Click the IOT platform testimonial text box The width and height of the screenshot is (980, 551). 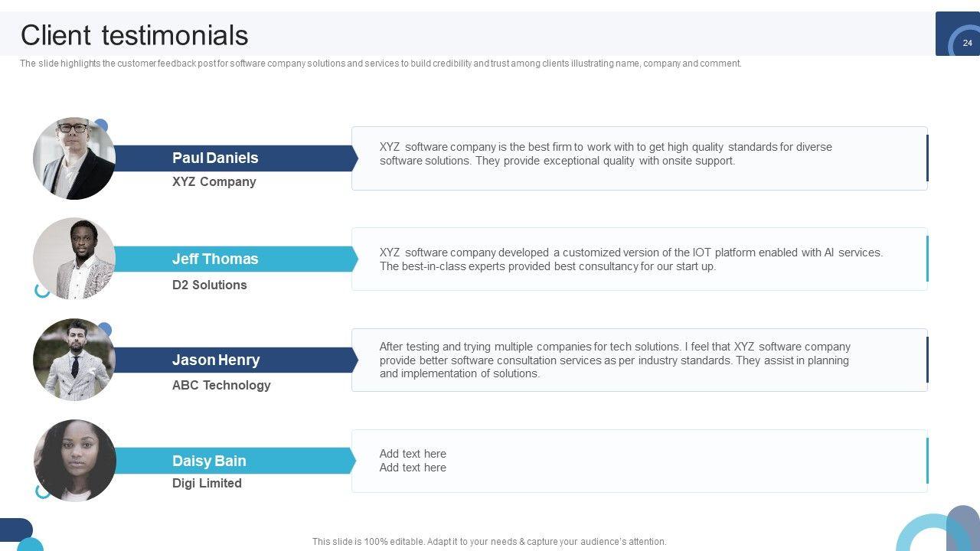click(x=639, y=259)
